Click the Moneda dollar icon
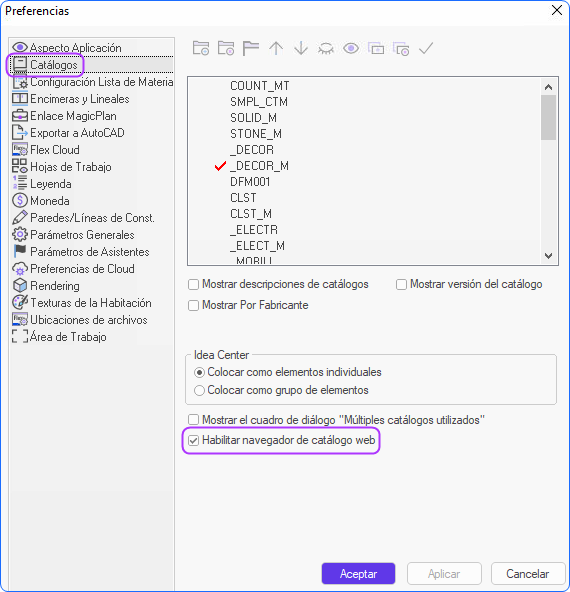570x592 pixels. (20, 200)
